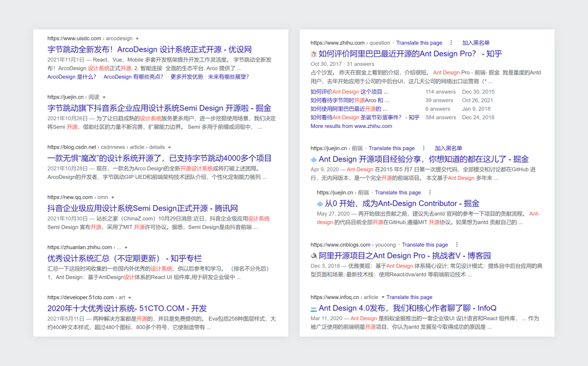This screenshot has height=366, width=588.
Task: Click Translate this page for juejin.cn top result
Action: (392, 148)
